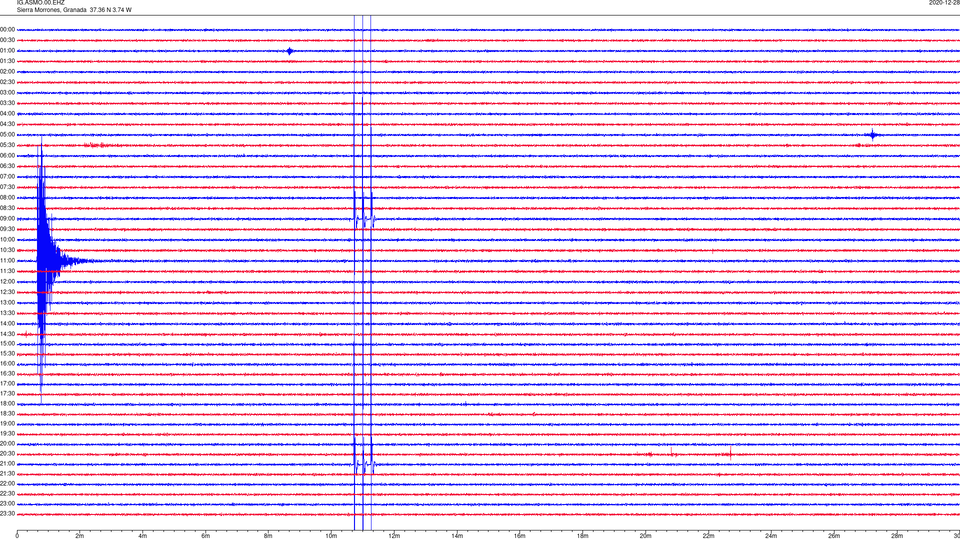Click the station code IG.ASMO.00.EHZ header
The width and height of the screenshot is (960, 540).
40,3
